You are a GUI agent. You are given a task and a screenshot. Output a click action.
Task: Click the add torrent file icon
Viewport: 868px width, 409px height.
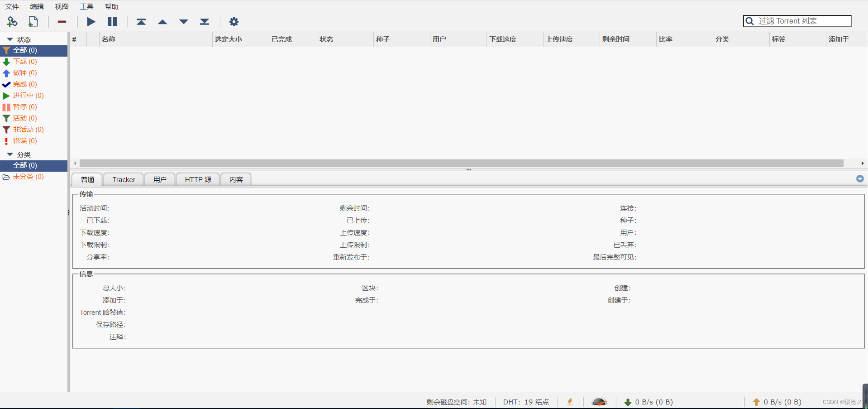[33, 21]
